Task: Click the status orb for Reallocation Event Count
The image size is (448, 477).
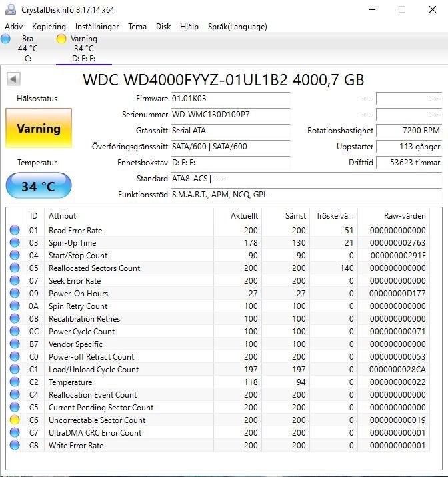Action: coord(15,394)
